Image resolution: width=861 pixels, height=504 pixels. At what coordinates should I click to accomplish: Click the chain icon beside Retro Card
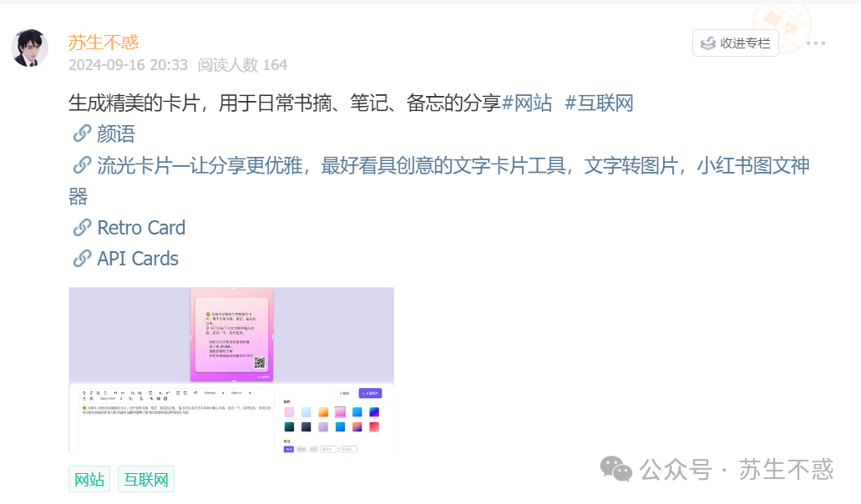82,227
